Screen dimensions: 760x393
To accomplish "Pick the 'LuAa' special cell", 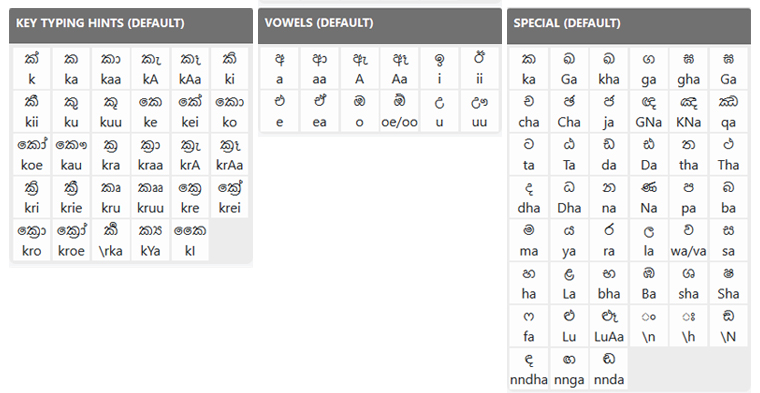I will click(x=609, y=326).
